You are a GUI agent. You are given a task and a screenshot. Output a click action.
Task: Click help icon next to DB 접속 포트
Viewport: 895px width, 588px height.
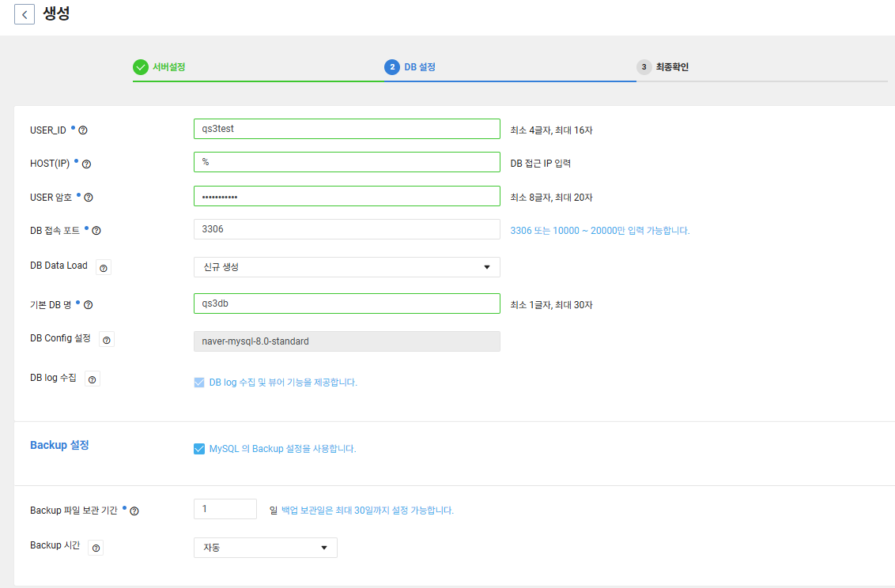[x=96, y=232]
